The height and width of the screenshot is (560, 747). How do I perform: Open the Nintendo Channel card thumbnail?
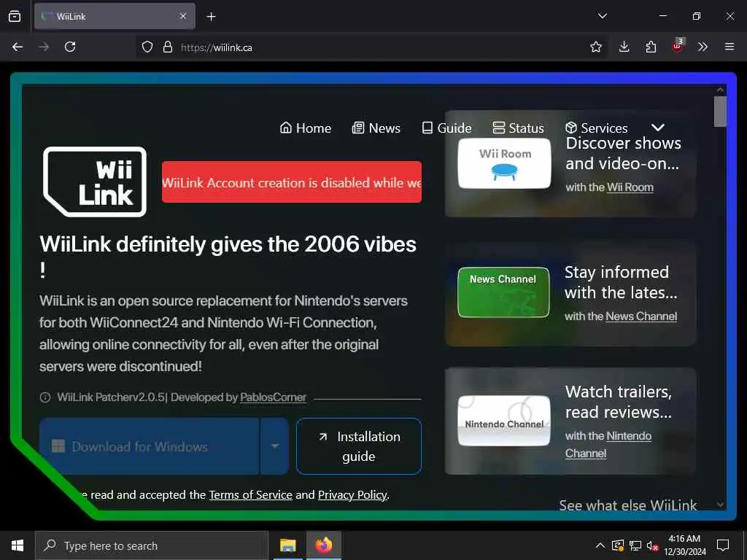pyautogui.click(x=504, y=421)
